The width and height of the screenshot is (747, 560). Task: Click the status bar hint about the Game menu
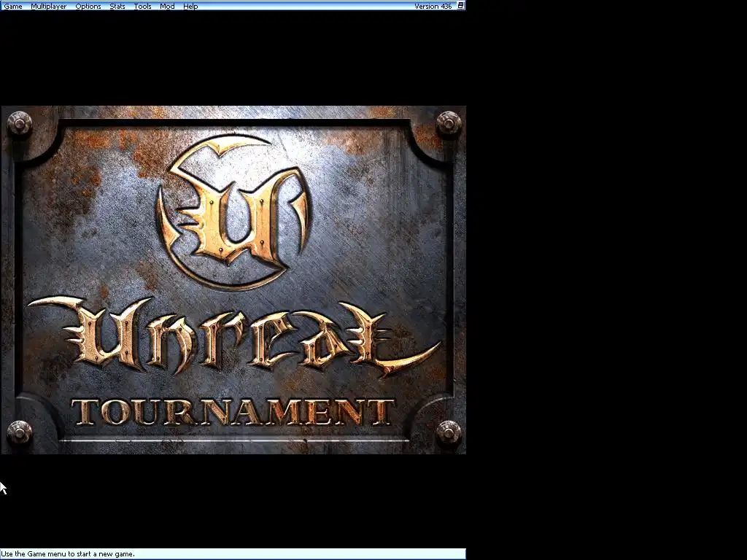[68, 554]
